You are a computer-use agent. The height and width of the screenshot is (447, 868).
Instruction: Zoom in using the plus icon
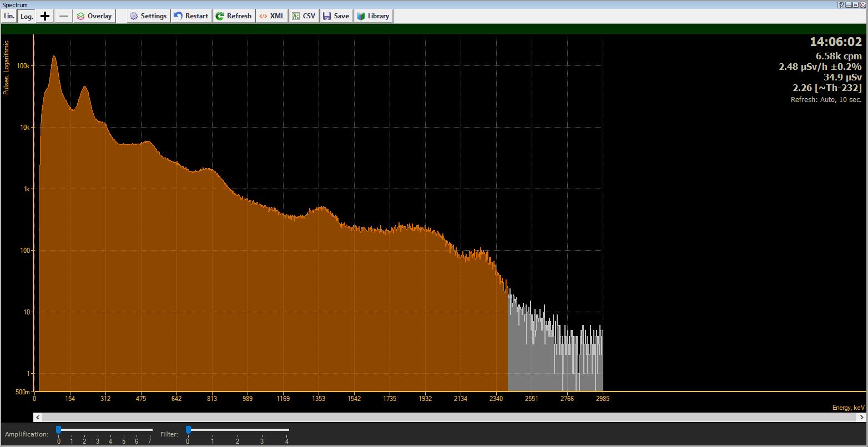(x=45, y=16)
